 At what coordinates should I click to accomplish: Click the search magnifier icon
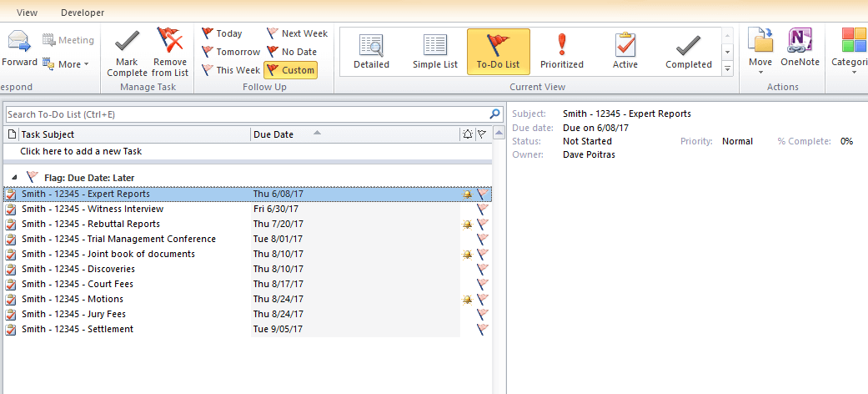point(495,114)
